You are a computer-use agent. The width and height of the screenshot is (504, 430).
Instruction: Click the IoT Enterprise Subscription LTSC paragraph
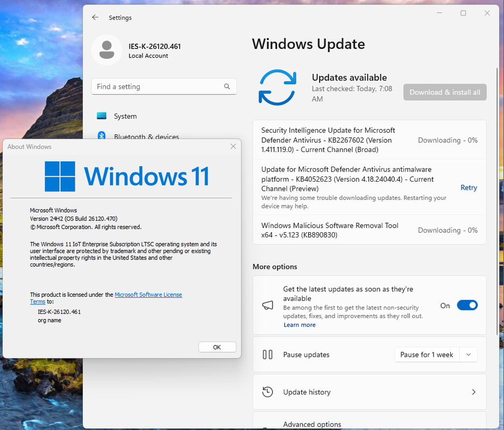click(x=124, y=254)
